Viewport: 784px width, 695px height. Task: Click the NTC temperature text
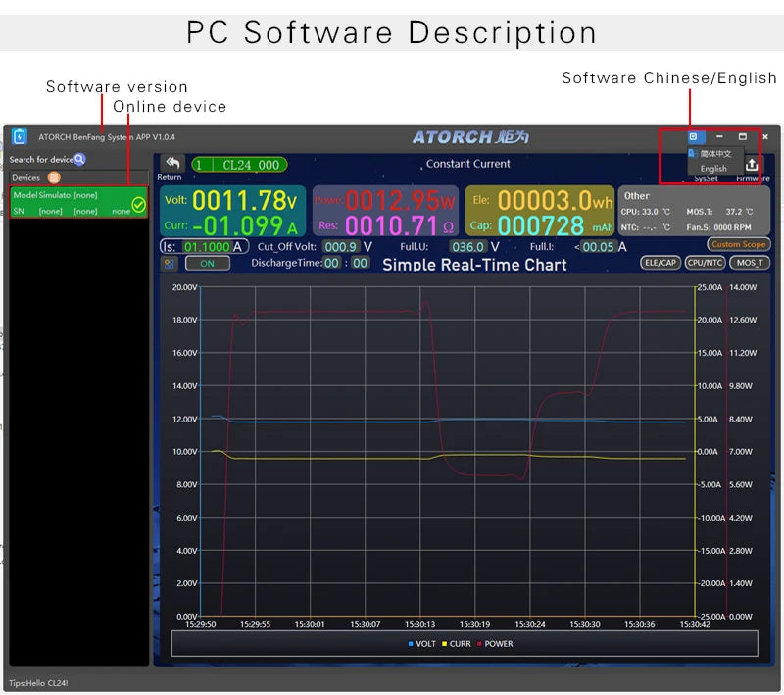coord(646,227)
